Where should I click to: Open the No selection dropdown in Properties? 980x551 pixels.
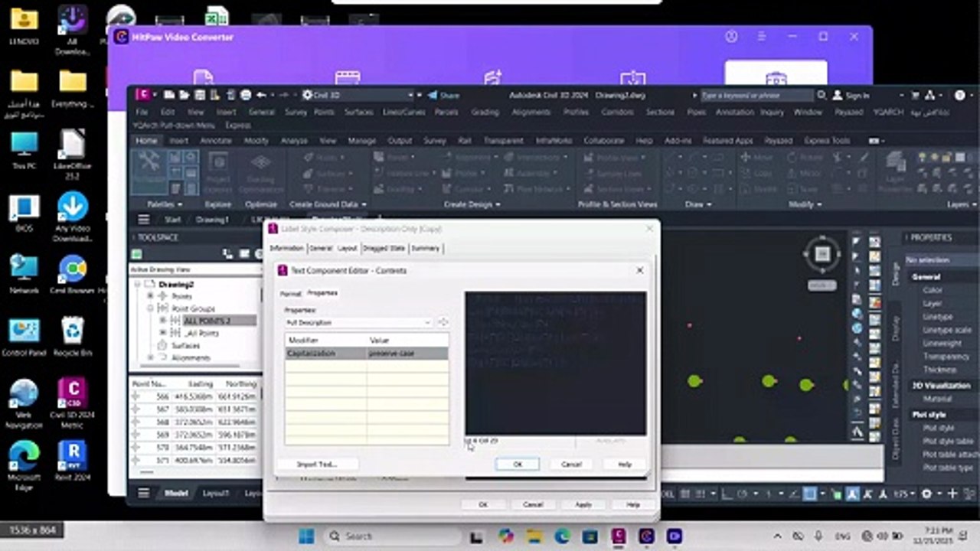tap(942, 260)
